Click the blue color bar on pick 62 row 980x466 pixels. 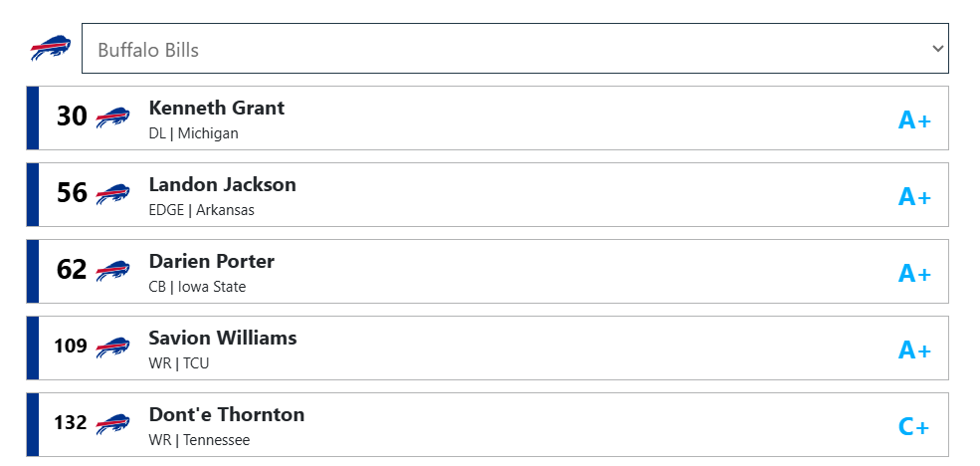[x=33, y=272]
